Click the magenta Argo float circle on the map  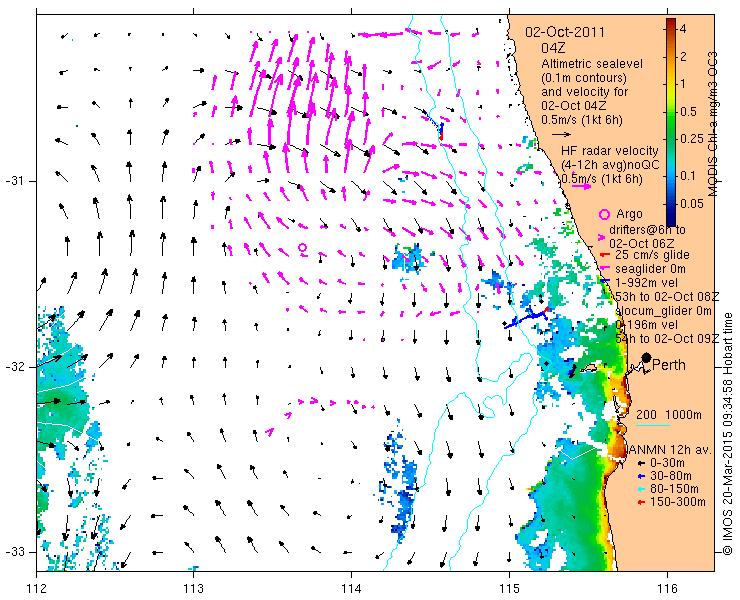pos(303,247)
